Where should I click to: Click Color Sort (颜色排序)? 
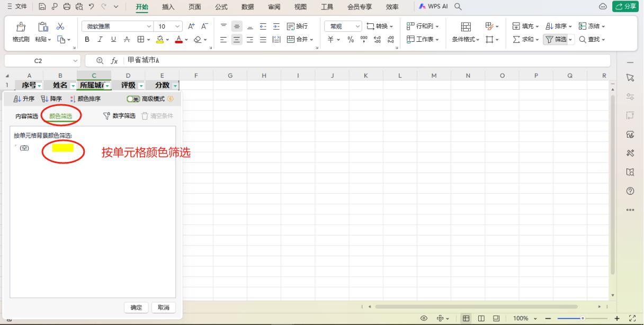(85, 98)
